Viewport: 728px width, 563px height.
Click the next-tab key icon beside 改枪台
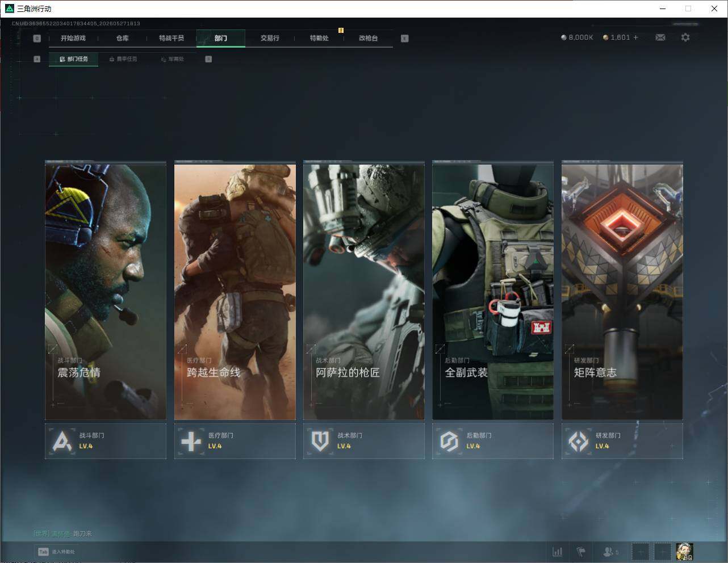(x=405, y=39)
